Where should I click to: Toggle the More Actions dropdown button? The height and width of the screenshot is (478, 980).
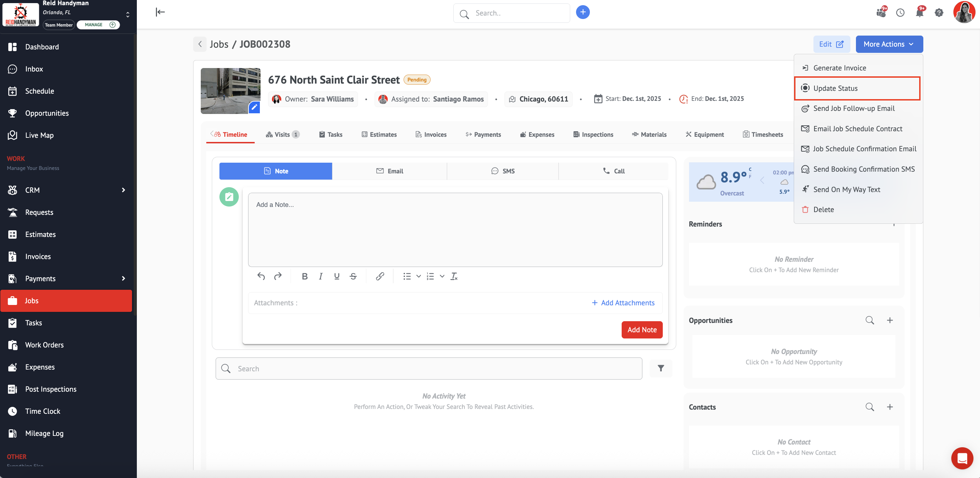[889, 44]
